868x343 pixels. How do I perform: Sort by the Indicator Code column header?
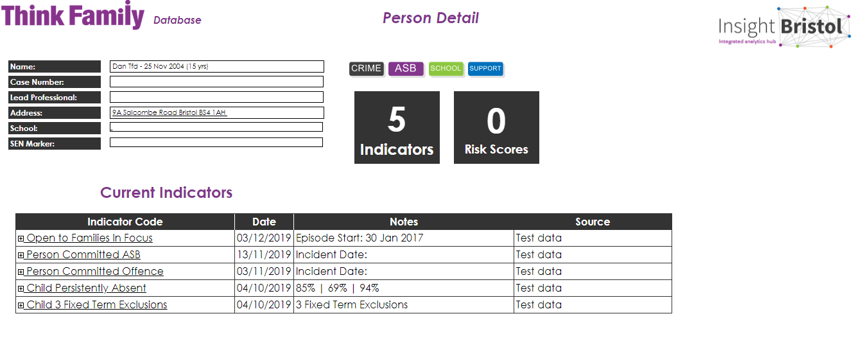pyautogui.click(x=125, y=222)
